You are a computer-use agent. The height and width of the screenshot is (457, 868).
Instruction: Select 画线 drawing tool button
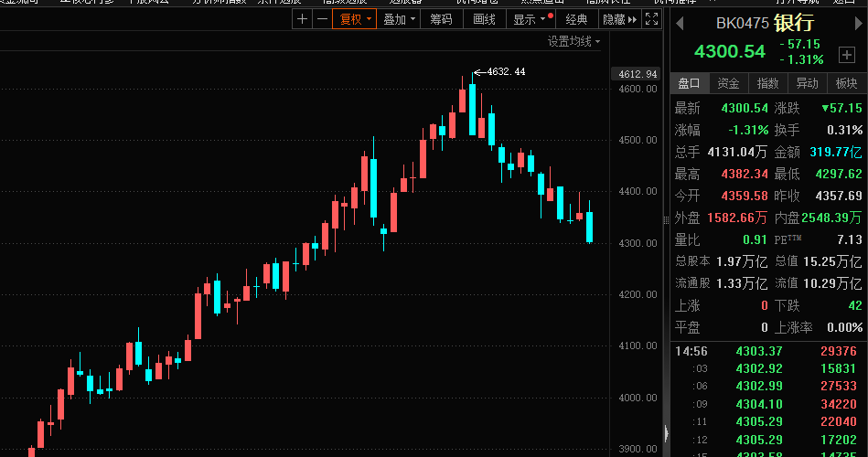click(x=484, y=19)
